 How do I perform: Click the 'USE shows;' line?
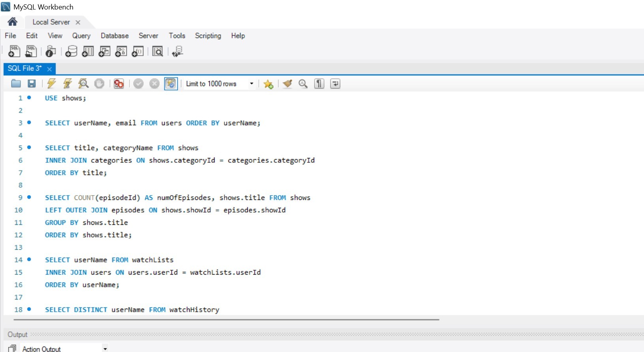(x=65, y=98)
